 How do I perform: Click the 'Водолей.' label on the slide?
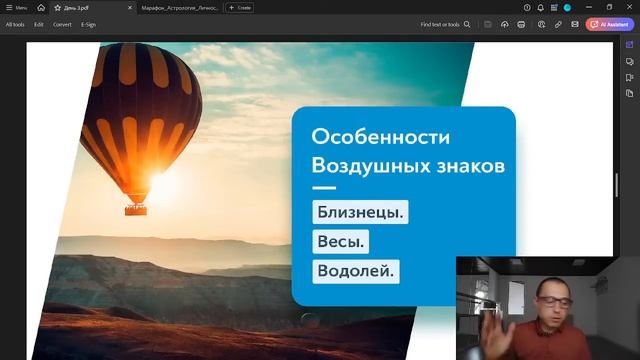356,271
